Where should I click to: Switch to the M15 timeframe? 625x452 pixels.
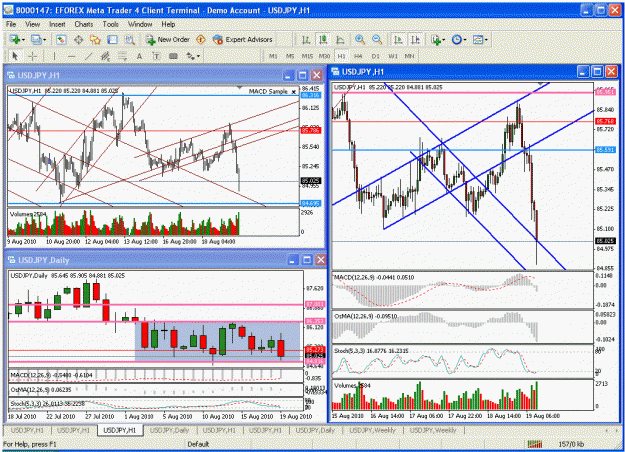[x=307, y=56]
